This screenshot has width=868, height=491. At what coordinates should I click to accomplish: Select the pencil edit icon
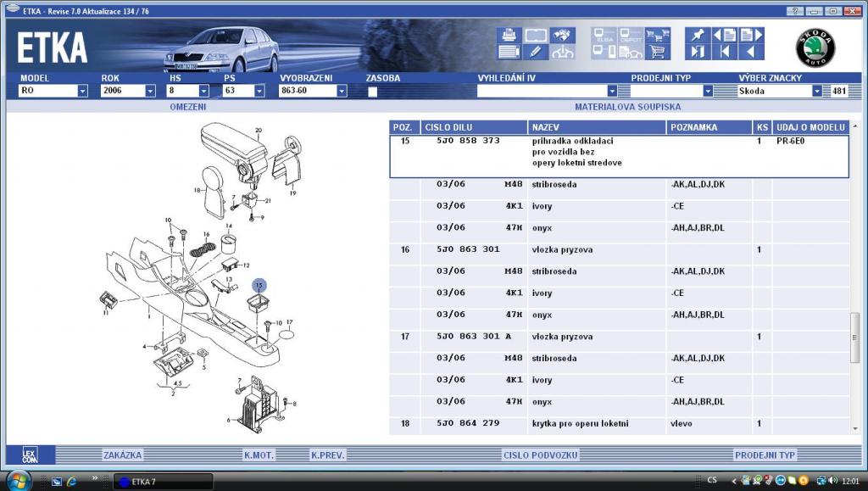[x=536, y=52]
